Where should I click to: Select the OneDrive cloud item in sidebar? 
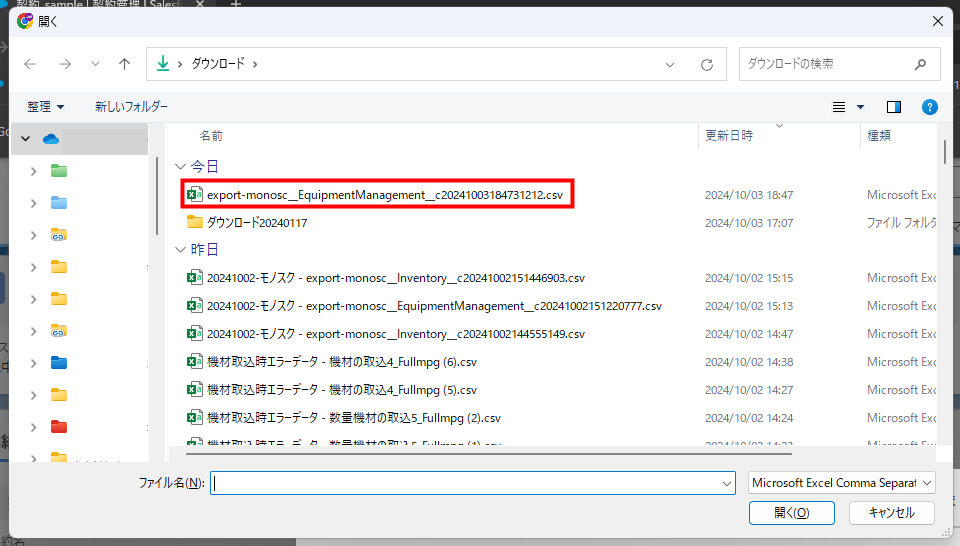[x=51, y=139]
